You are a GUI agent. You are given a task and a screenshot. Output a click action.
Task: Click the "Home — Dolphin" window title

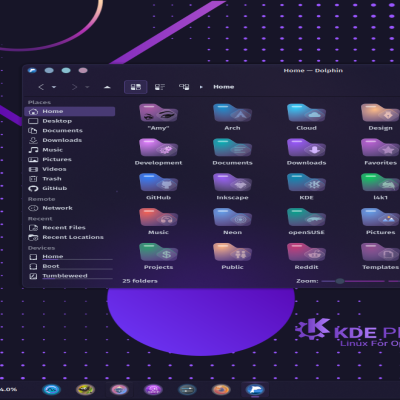click(313, 70)
